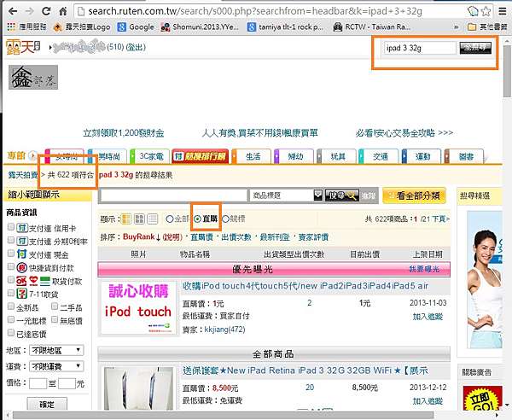This screenshot has height=420, width=512.
Task: Click the 鑫 store logo image
Action: [33, 78]
